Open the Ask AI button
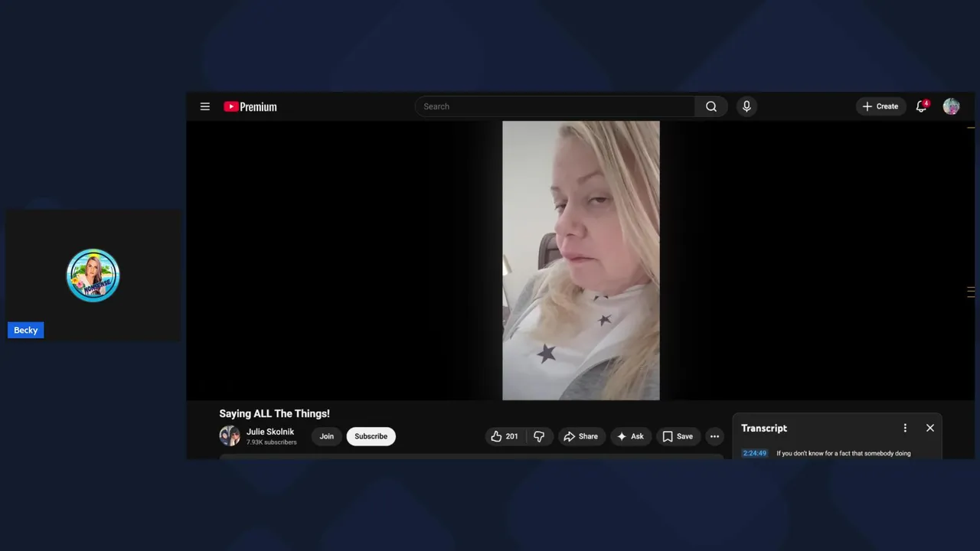The width and height of the screenshot is (980, 551). coord(631,436)
